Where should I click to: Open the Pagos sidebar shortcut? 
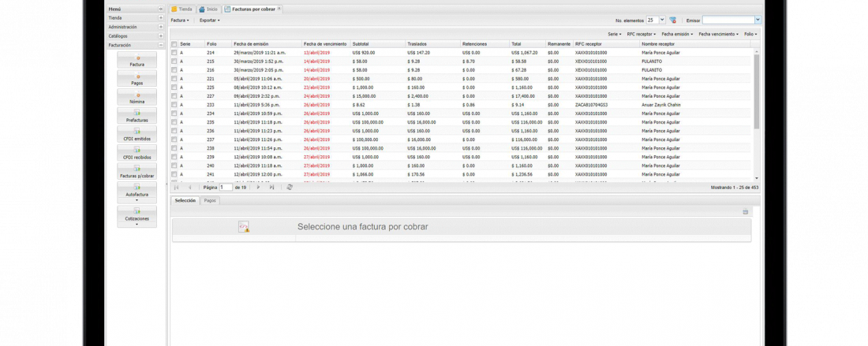[x=137, y=79]
